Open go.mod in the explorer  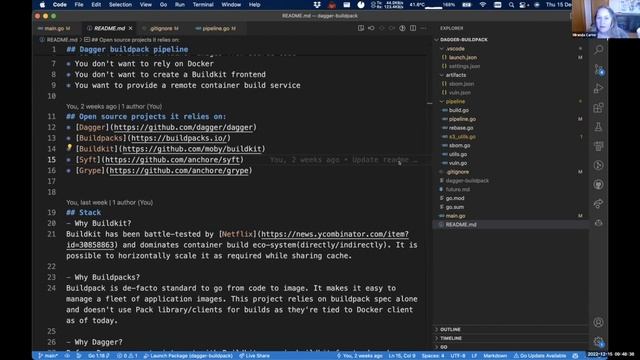455,198
